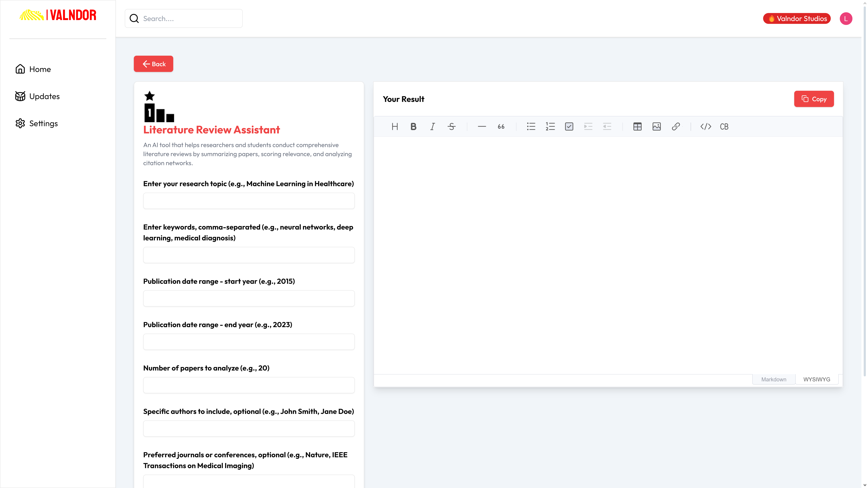868x488 pixels.
Task: Toggle bold formatting in editor
Action: pos(413,127)
